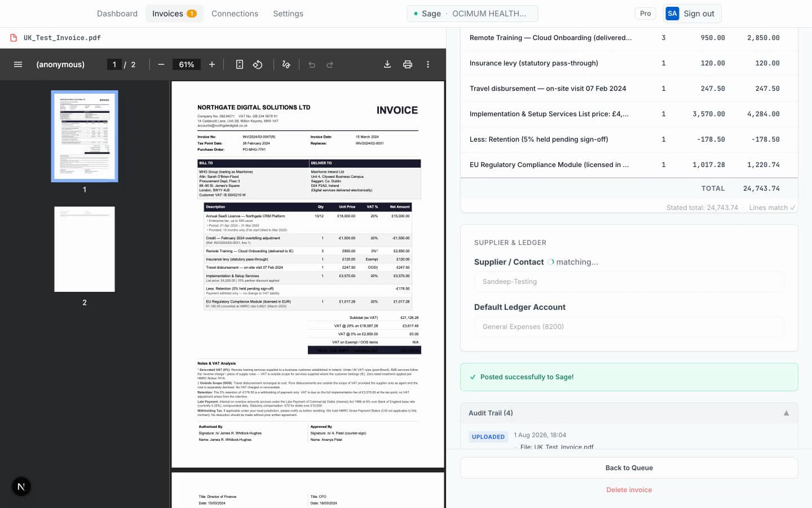Image resolution: width=812 pixels, height=508 pixels.
Task: Click the Stated total: 24,743.74 text
Action: (702, 208)
